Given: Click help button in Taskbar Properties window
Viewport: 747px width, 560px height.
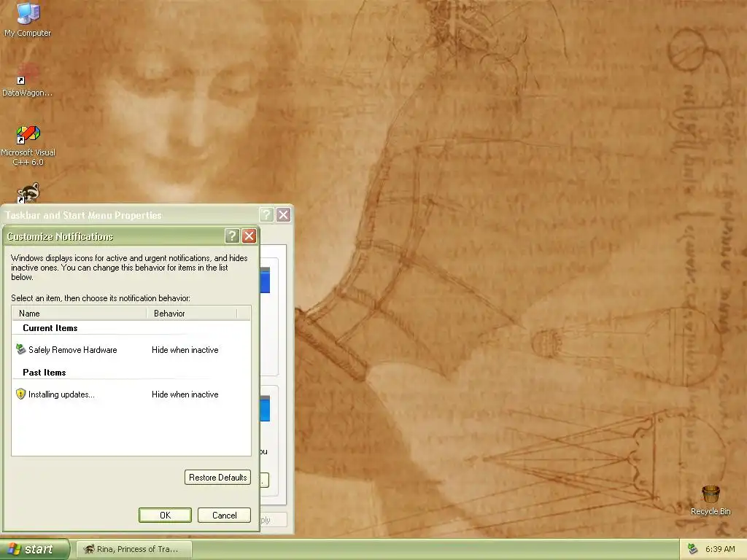Looking at the screenshot, I should tap(266, 215).
